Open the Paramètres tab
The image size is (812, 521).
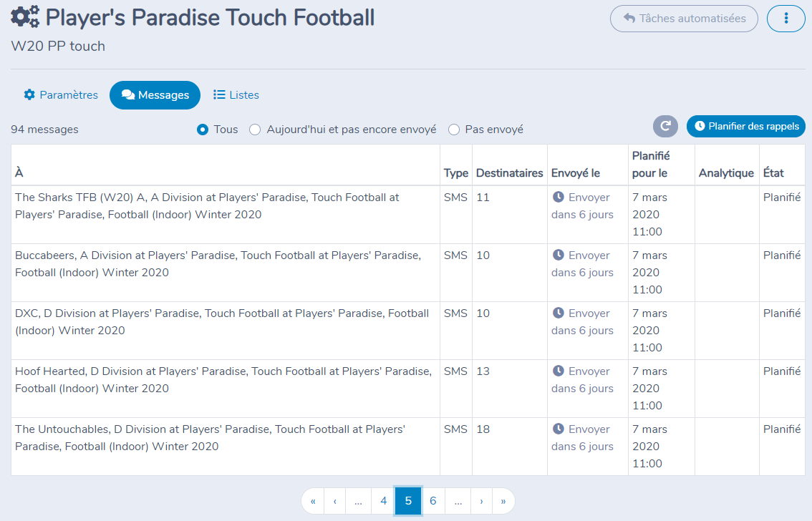pos(61,95)
